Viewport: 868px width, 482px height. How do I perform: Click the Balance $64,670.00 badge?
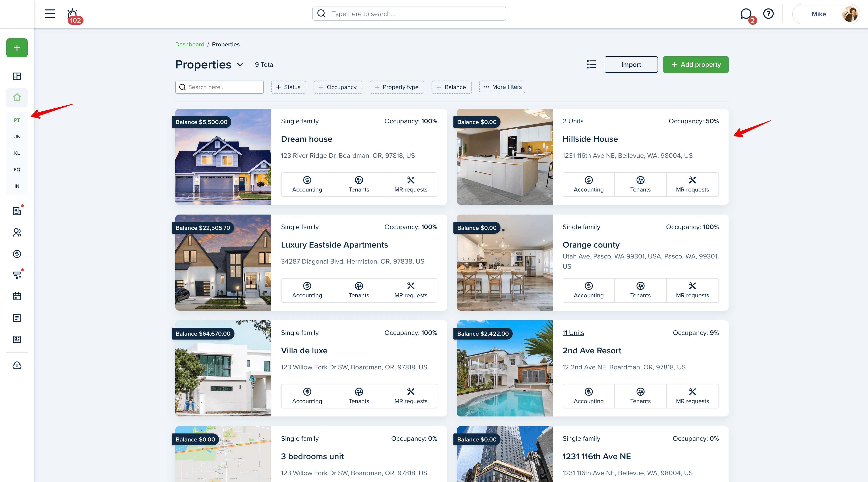[203, 333]
